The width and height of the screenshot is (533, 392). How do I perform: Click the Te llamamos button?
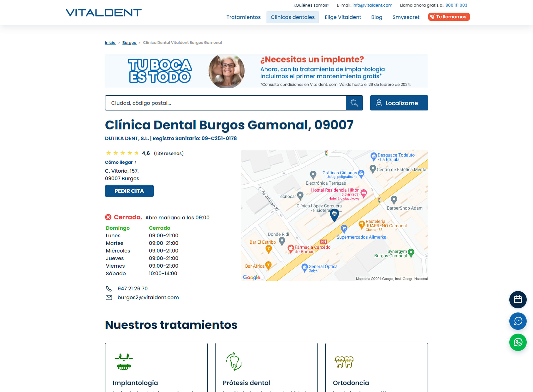tap(449, 17)
